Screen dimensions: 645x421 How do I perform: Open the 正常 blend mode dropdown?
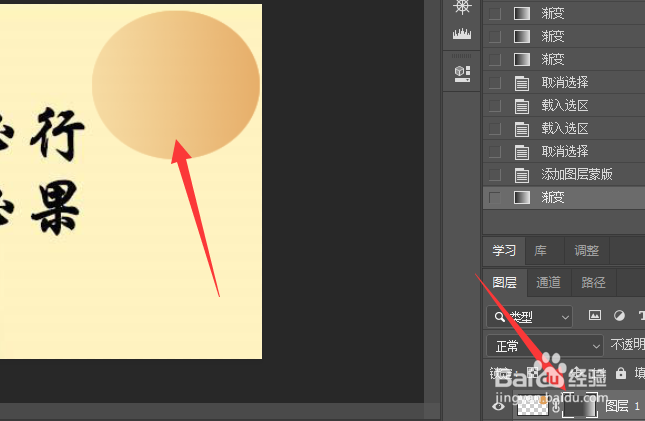click(x=545, y=346)
